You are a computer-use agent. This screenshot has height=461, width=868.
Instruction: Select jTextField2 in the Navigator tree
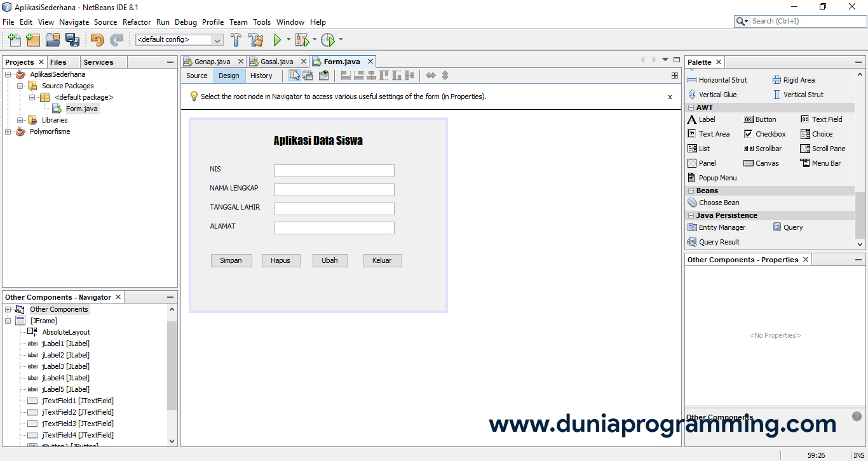(78, 412)
